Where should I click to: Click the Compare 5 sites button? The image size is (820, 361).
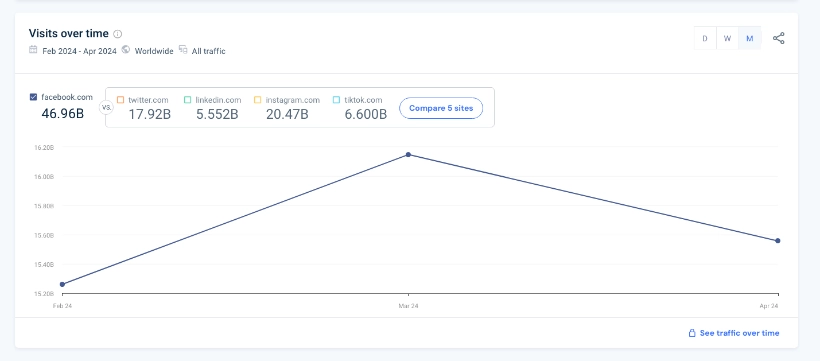click(x=441, y=108)
